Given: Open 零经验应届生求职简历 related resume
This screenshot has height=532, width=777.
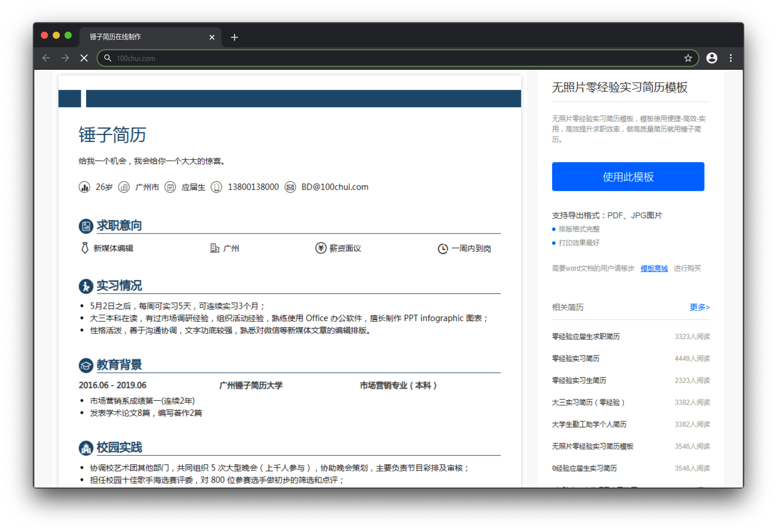Looking at the screenshot, I should [x=586, y=336].
